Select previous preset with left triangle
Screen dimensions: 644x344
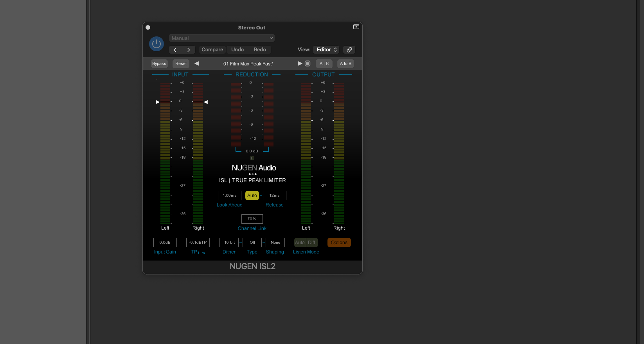point(197,63)
